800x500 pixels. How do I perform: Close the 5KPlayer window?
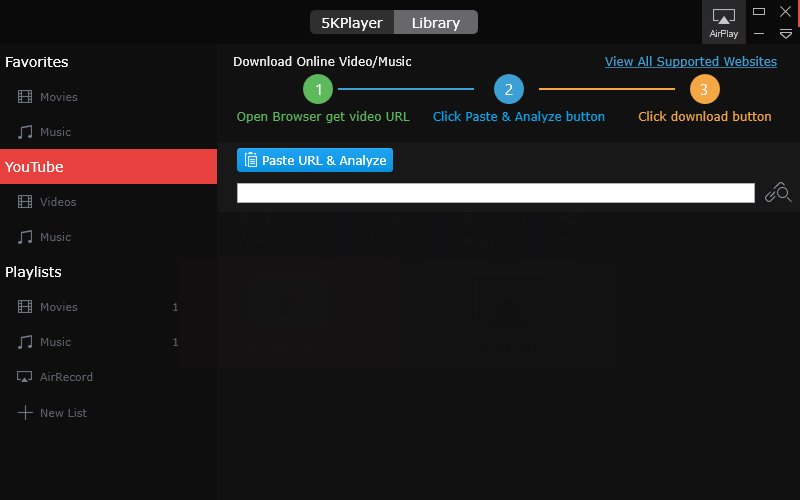pyautogui.click(x=786, y=11)
